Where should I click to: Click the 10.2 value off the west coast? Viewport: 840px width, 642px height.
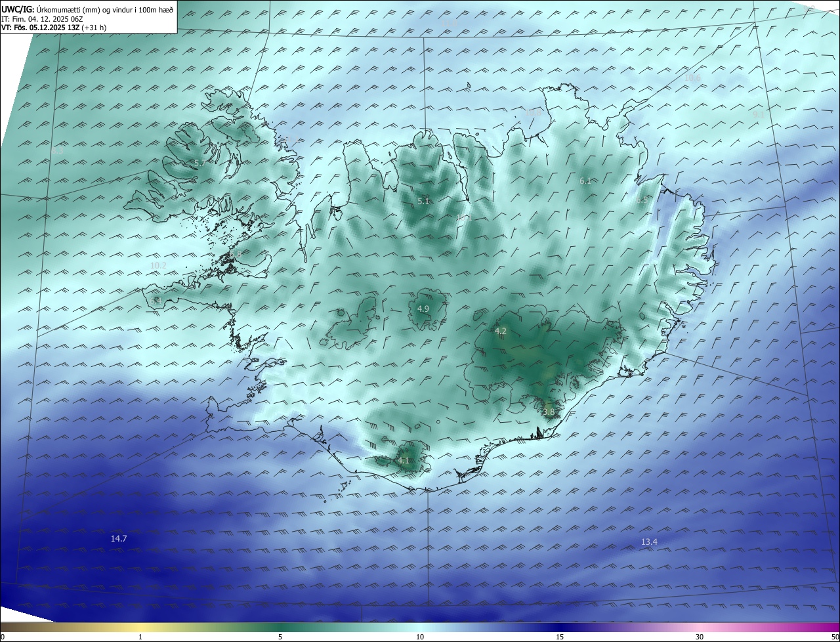[158, 265]
